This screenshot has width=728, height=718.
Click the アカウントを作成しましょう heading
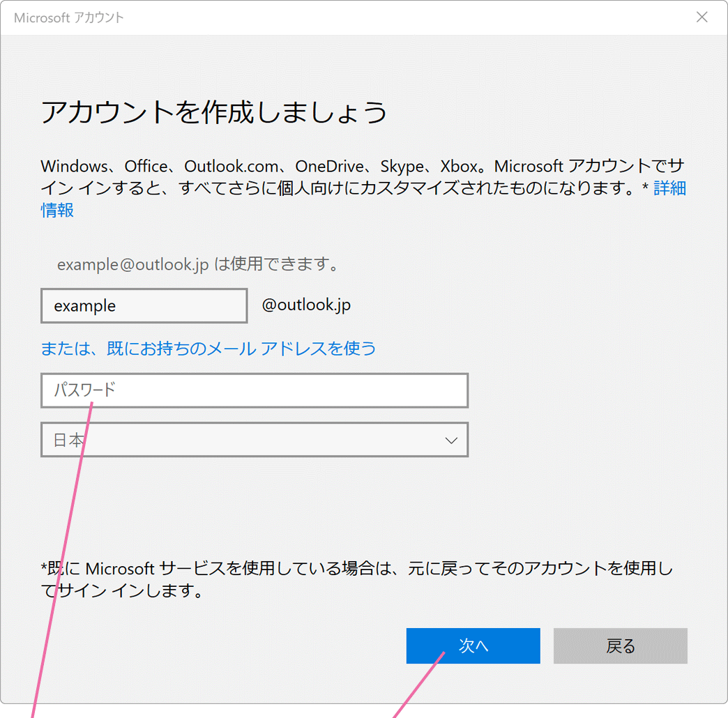214,112
